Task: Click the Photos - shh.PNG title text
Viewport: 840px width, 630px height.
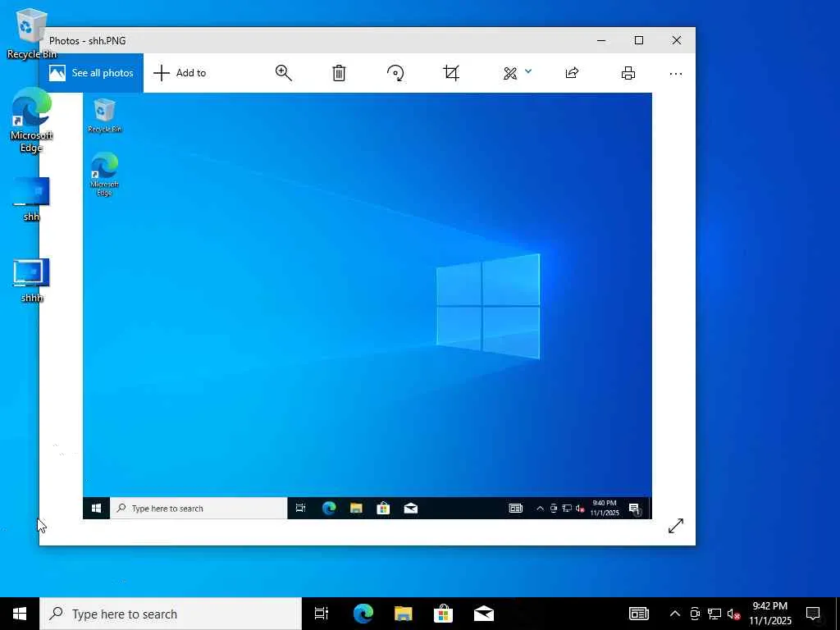Action: pos(87,41)
